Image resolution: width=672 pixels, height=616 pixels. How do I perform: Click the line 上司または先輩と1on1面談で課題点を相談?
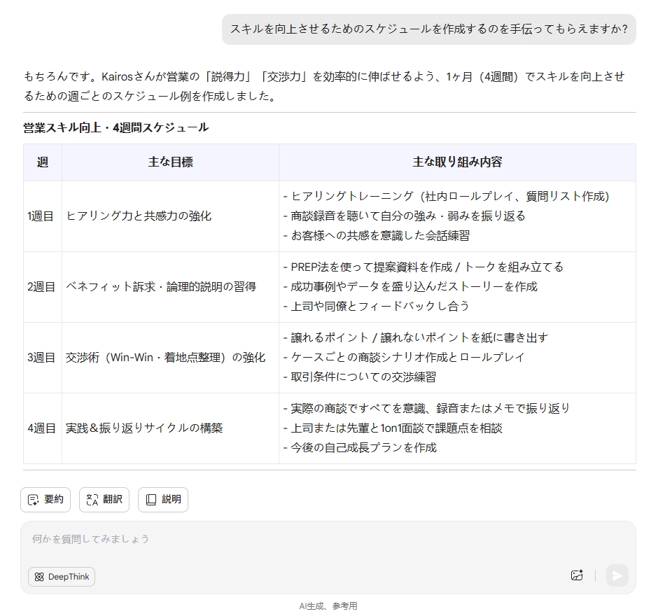(x=393, y=428)
